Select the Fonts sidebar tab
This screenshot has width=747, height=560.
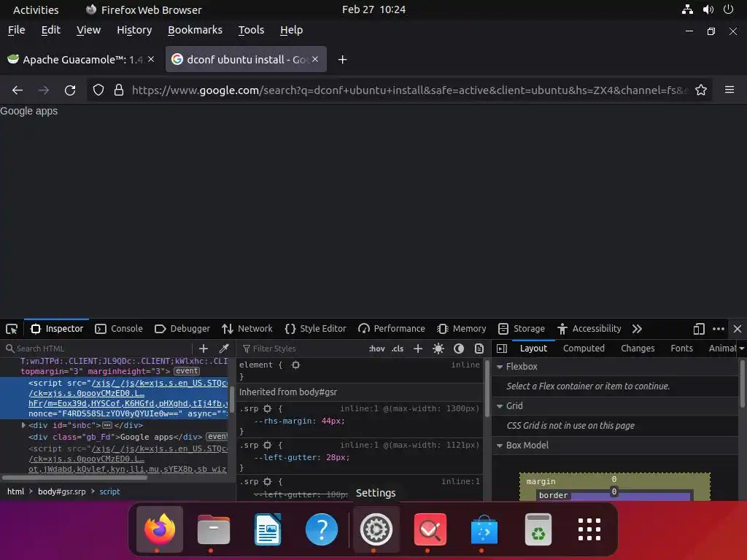[x=682, y=348]
